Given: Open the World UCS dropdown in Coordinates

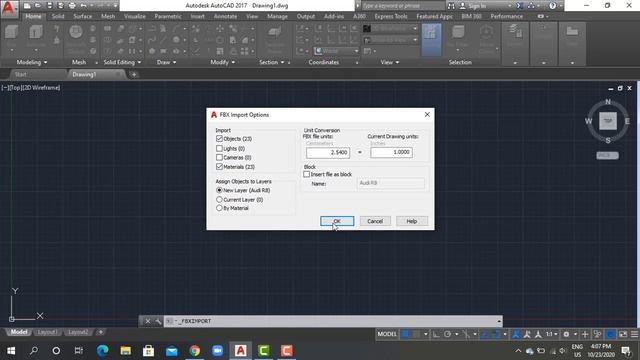Looking at the screenshot, I should click(x=337, y=51).
